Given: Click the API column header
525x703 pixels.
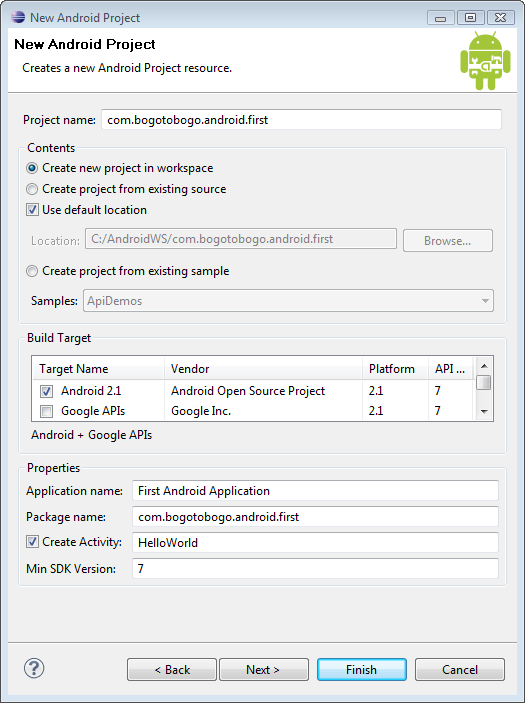Looking at the screenshot, I should [x=451, y=369].
